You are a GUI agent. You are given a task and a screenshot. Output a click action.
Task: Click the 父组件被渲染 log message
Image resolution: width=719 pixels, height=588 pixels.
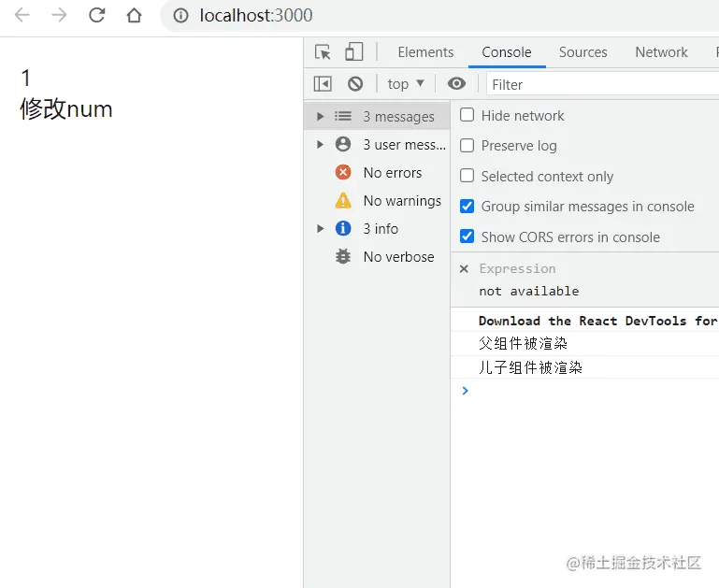[x=524, y=343]
